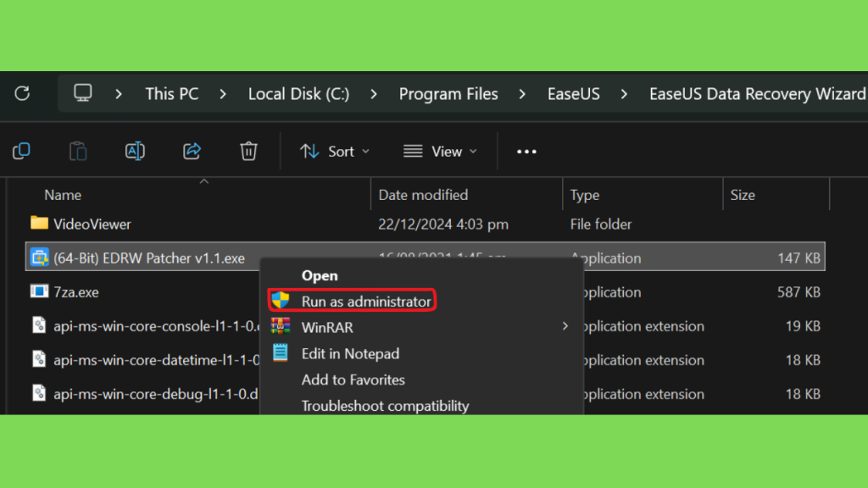This screenshot has width=868, height=488.
Task: Click the Rename icon in toolbar
Action: 135,151
